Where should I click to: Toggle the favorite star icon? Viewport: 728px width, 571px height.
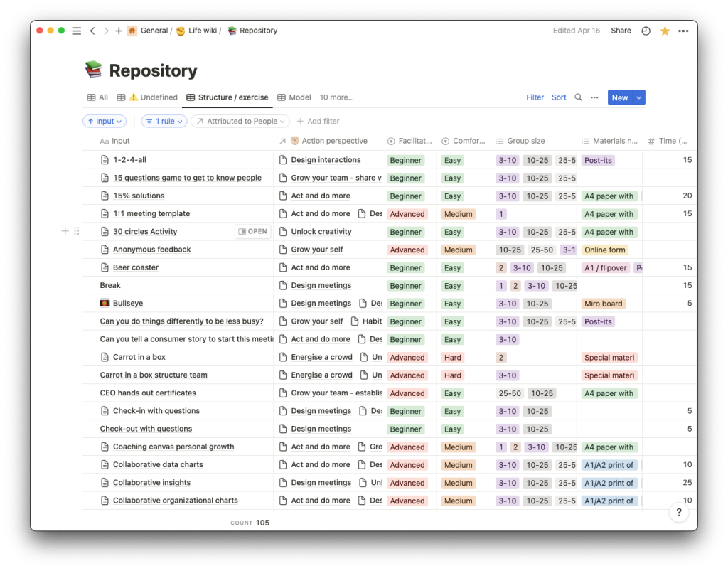(x=665, y=31)
